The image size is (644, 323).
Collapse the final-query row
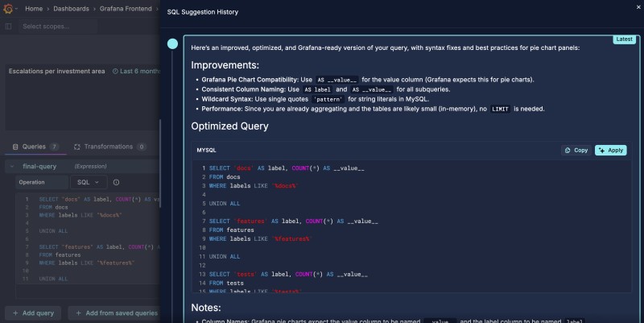pos(10,166)
